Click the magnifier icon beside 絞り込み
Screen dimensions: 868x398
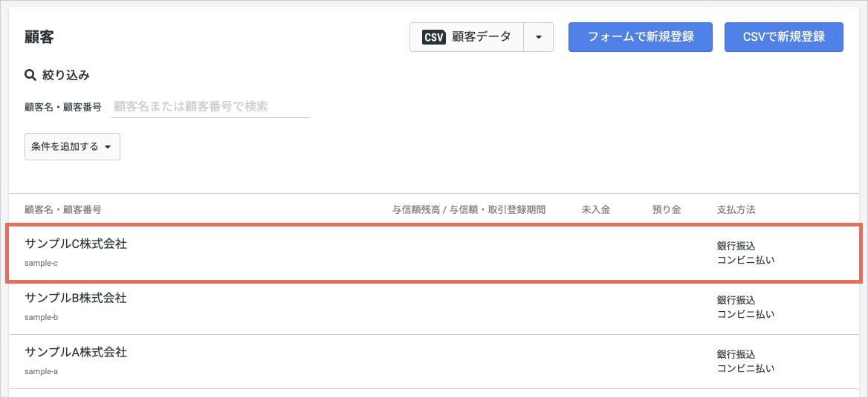coord(30,75)
